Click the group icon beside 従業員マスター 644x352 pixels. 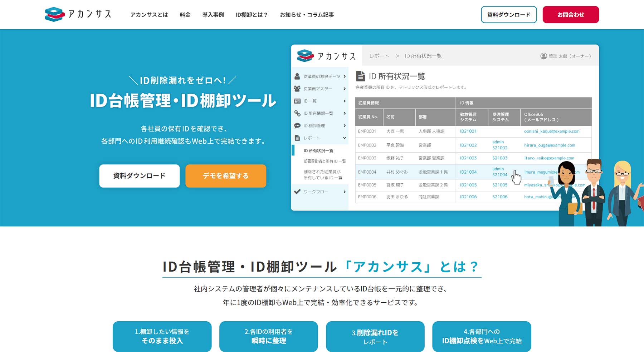(x=297, y=89)
